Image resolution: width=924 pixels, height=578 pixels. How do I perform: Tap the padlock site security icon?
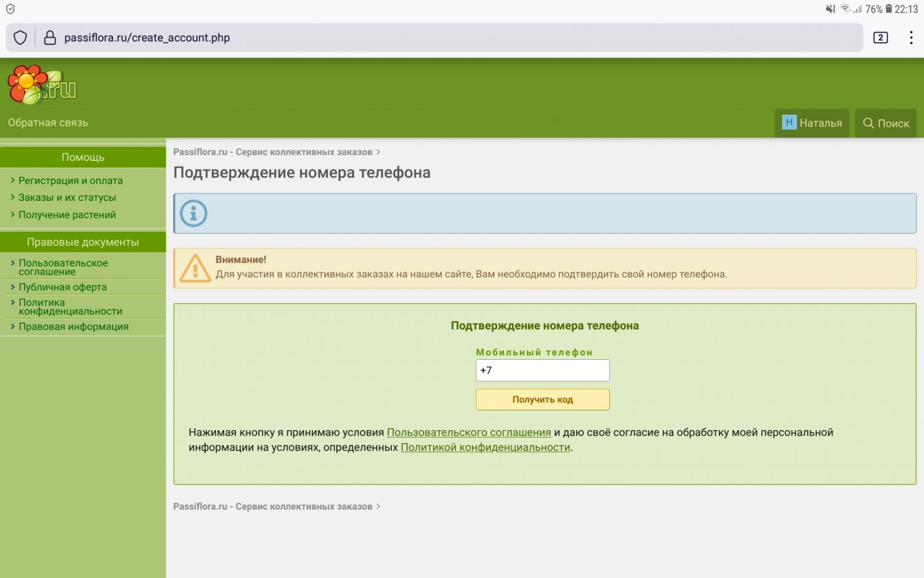coord(50,38)
